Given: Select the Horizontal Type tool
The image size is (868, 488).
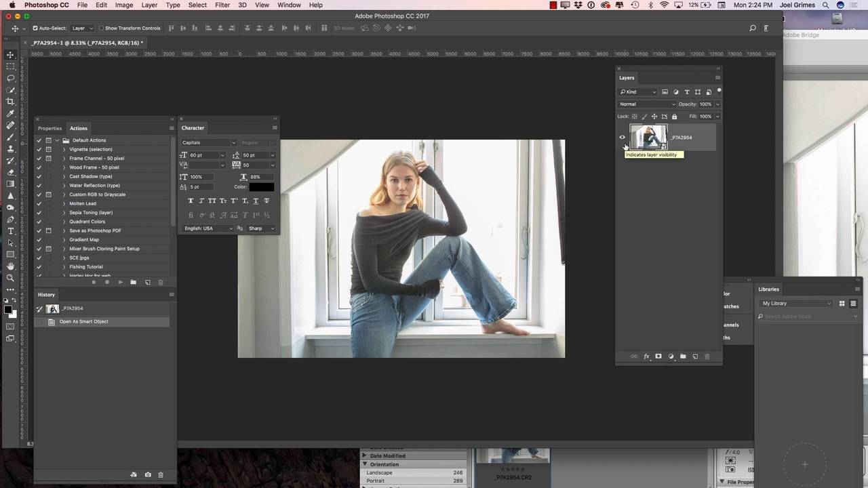Looking at the screenshot, I should (10, 231).
